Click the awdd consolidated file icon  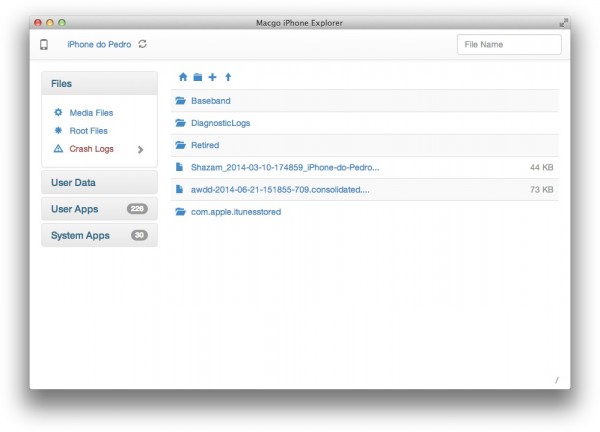[x=179, y=189]
